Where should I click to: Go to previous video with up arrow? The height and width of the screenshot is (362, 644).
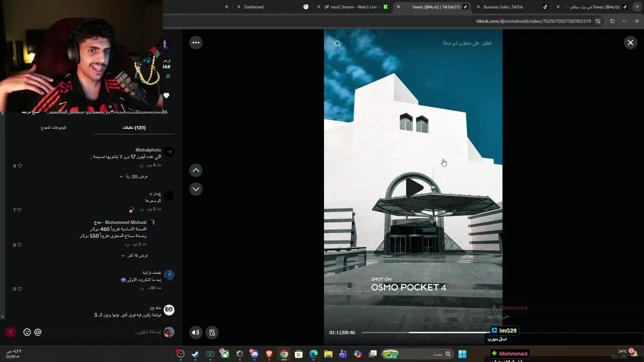tap(196, 170)
